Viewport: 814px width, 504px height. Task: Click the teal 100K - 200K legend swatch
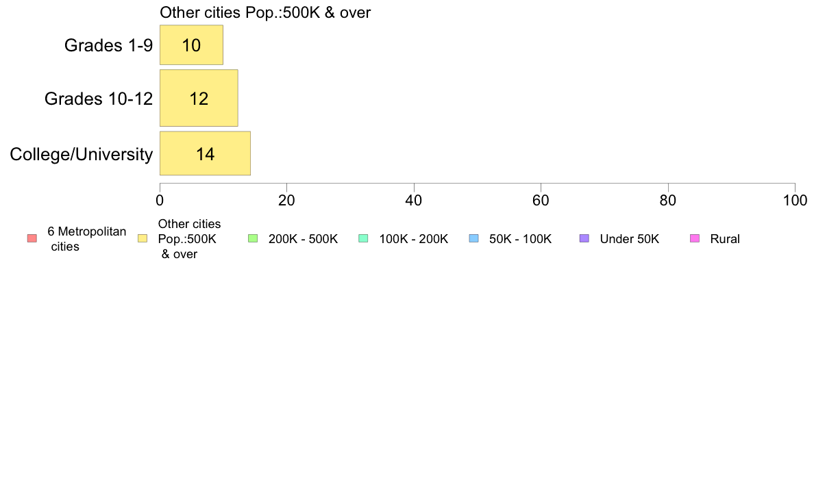point(363,239)
